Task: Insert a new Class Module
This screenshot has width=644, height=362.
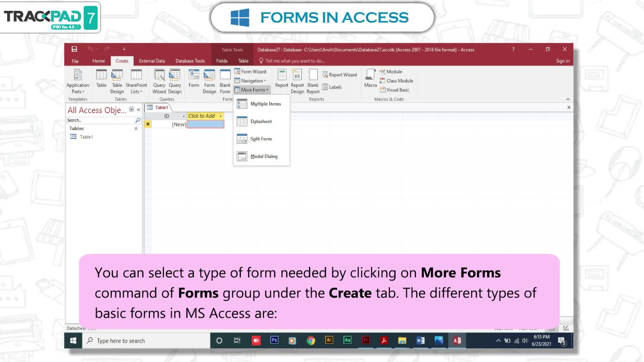Action: tap(396, 81)
